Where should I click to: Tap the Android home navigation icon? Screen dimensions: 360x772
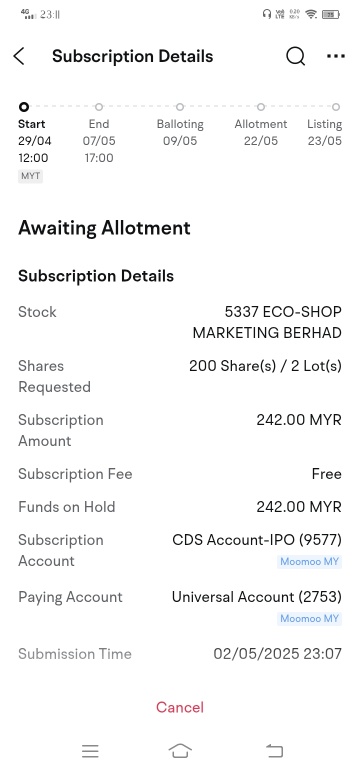(180, 751)
